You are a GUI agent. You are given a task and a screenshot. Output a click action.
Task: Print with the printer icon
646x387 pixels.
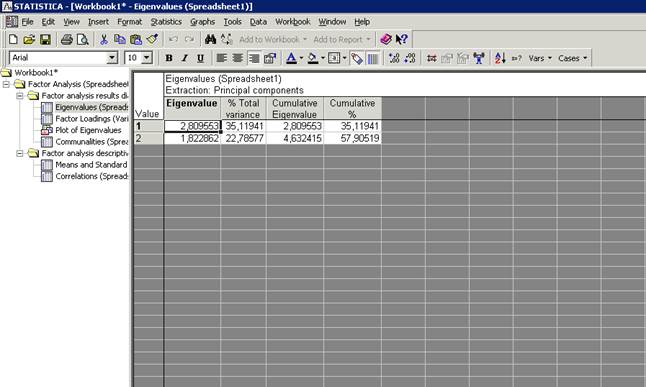[x=66, y=40]
